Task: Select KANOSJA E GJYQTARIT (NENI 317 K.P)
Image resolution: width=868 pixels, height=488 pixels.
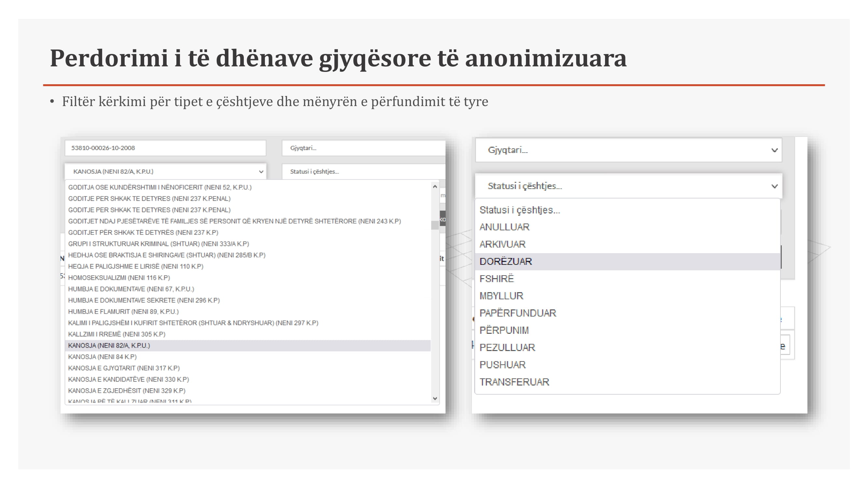Action: pos(124,368)
